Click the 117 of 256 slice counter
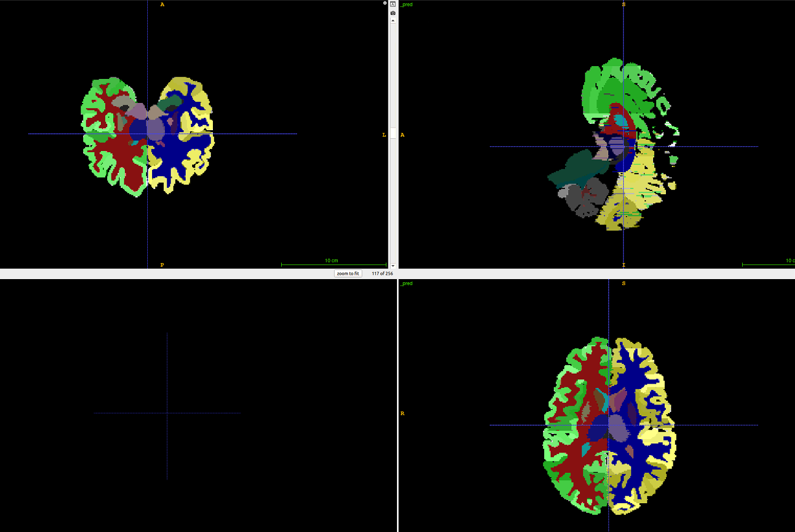The image size is (795, 532). click(382, 273)
